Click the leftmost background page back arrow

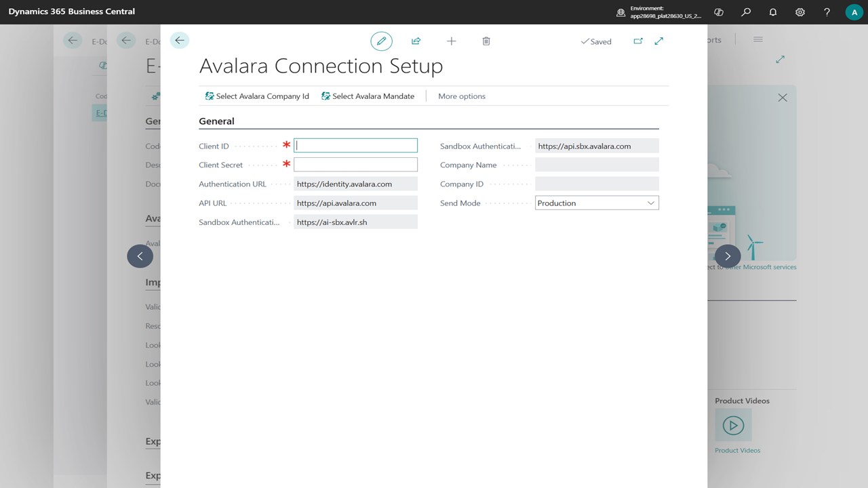[73, 41]
